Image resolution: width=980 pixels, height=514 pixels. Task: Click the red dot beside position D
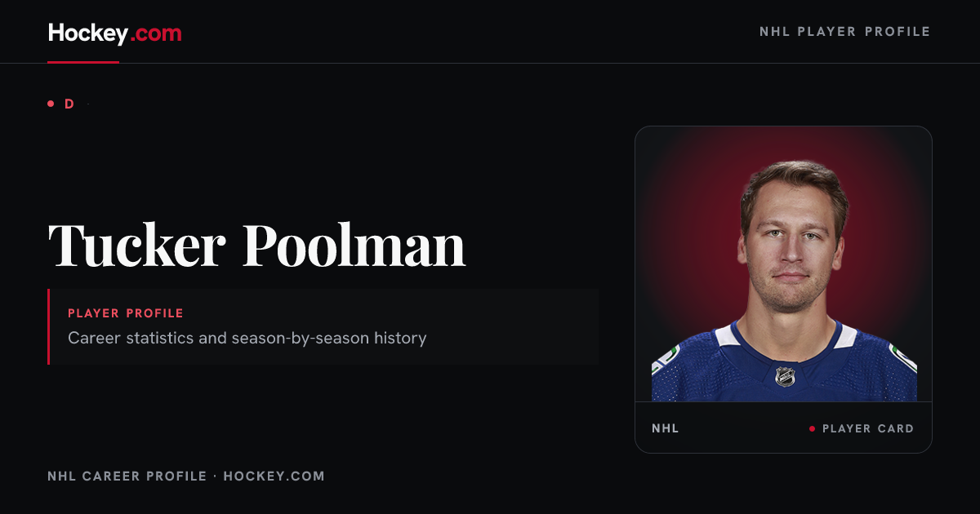pos(51,104)
